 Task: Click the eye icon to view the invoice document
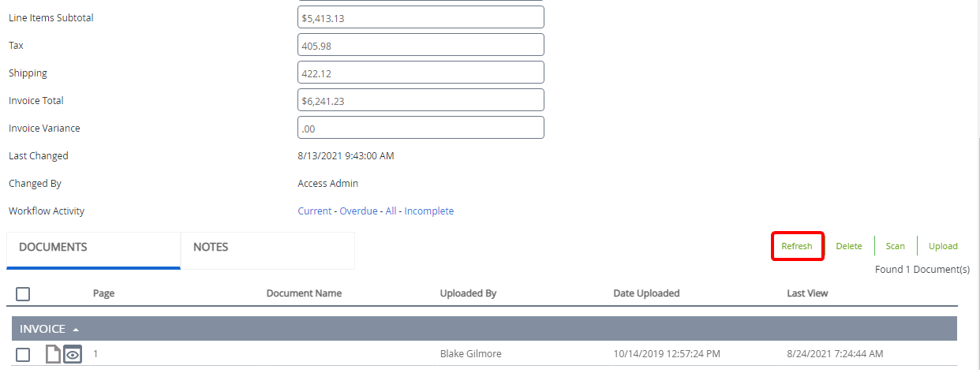coord(73,355)
